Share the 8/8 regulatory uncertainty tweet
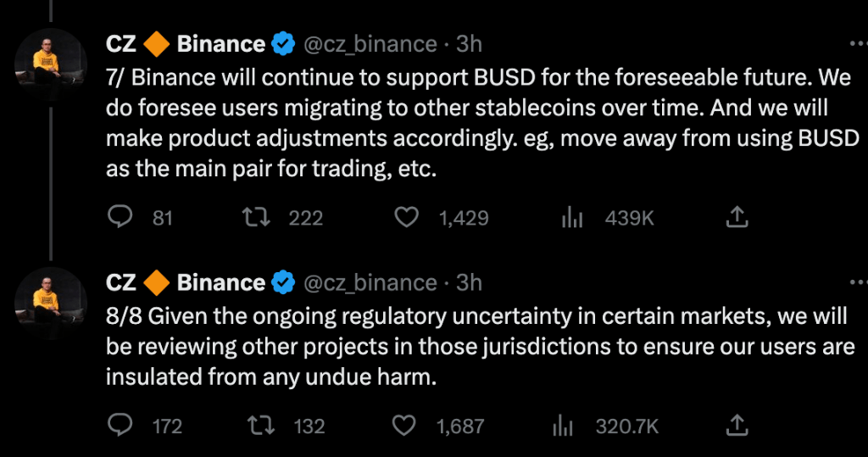The height and width of the screenshot is (457, 868). (737, 425)
